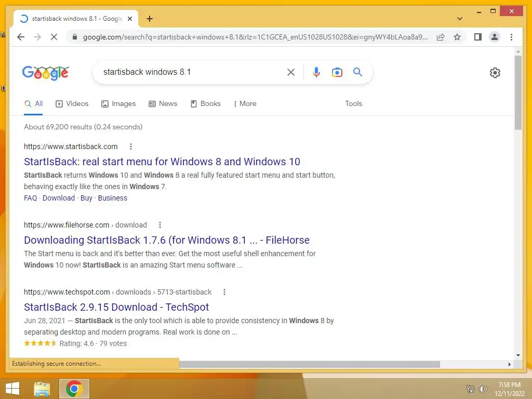
Task: Search by image with the camera icon
Action: (337, 72)
